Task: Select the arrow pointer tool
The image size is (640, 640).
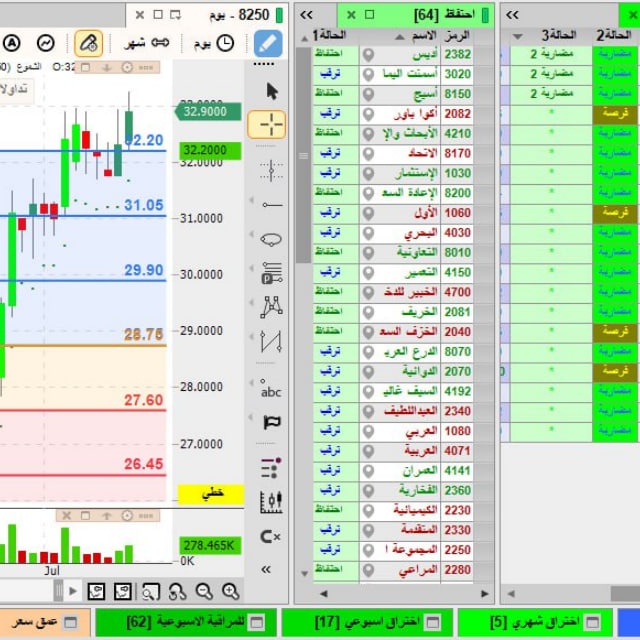Action: click(x=271, y=91)
